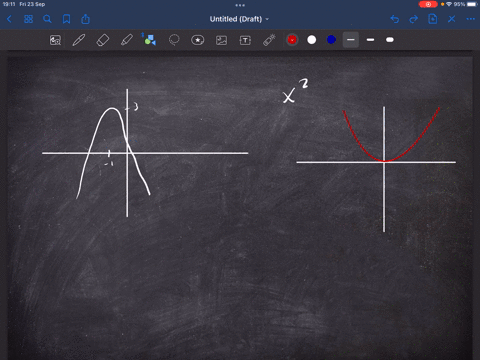Bookmark the current page

66,19
